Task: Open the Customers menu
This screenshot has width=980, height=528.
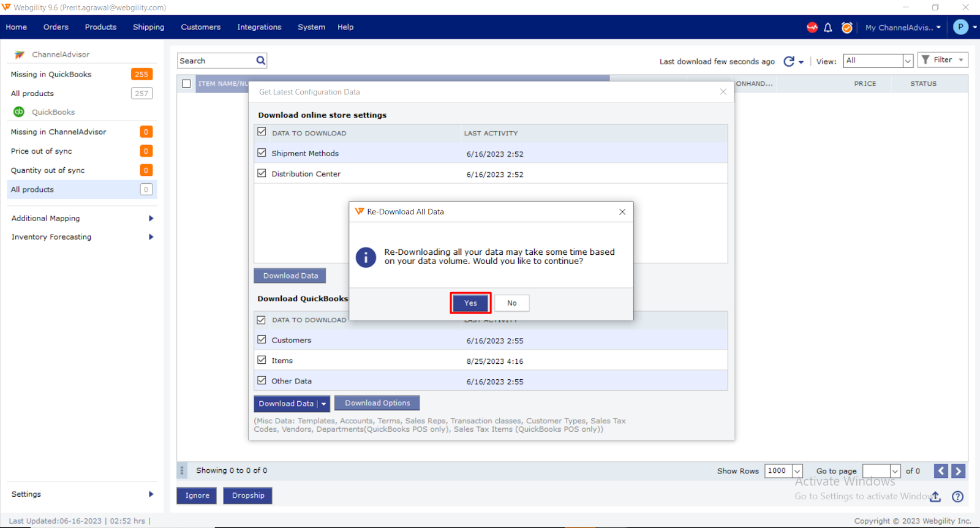Action: [200, 27]
